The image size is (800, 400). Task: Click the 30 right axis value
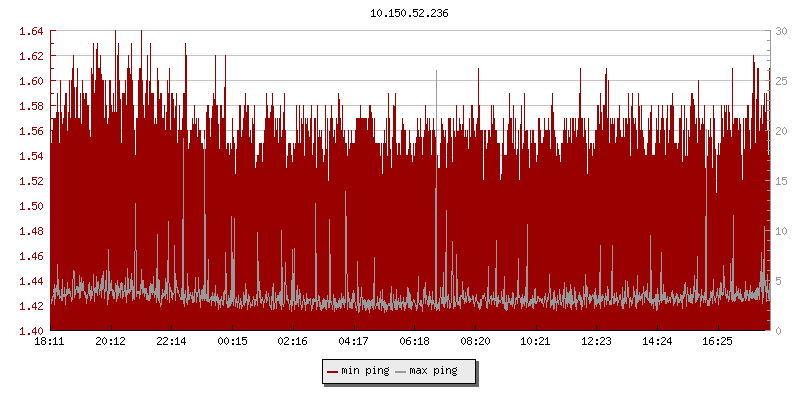pos(780,31)
